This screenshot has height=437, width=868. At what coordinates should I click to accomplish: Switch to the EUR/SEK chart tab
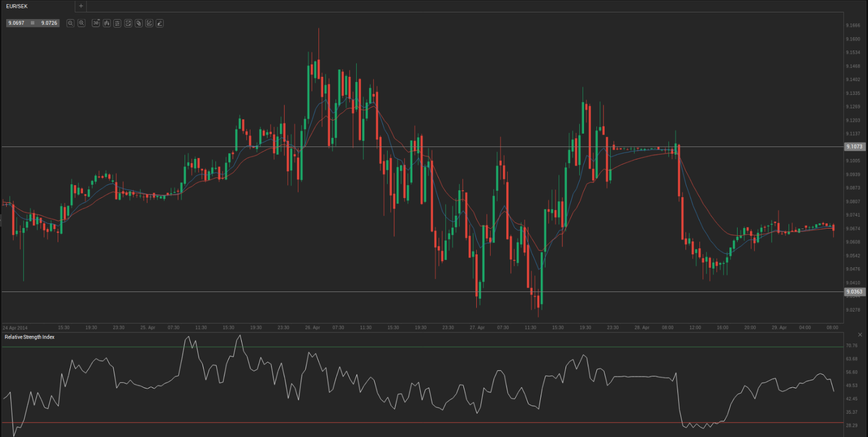[17, 6]
